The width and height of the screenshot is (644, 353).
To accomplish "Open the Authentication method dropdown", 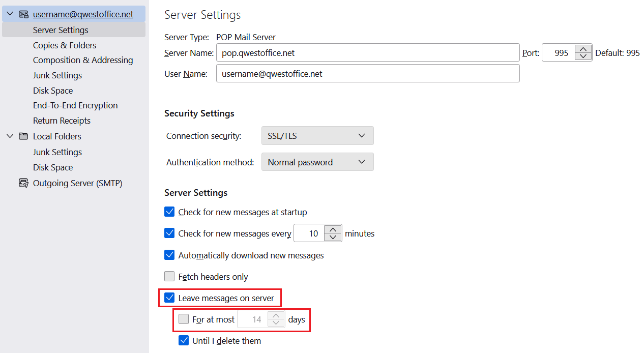I will [317, 162].
